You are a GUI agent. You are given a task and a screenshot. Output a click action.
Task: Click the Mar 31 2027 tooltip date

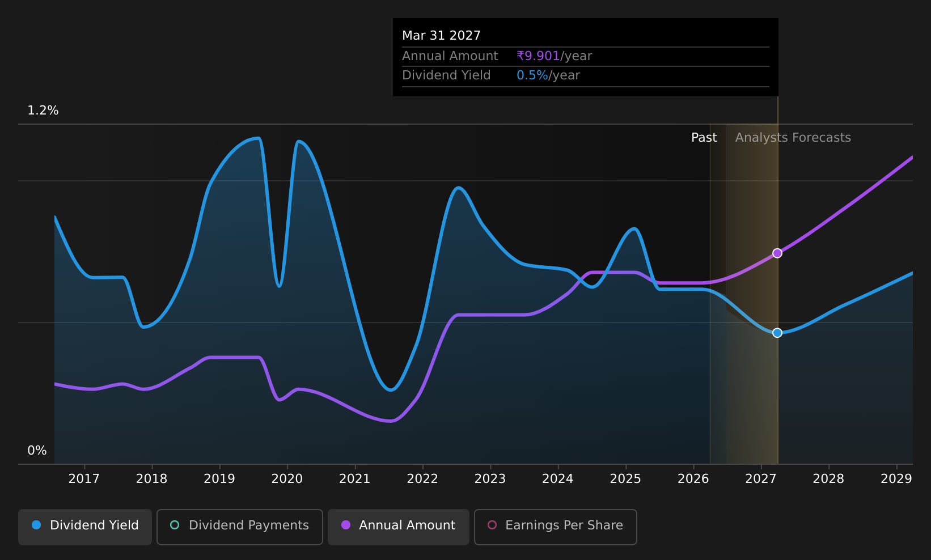pos(441,36)
